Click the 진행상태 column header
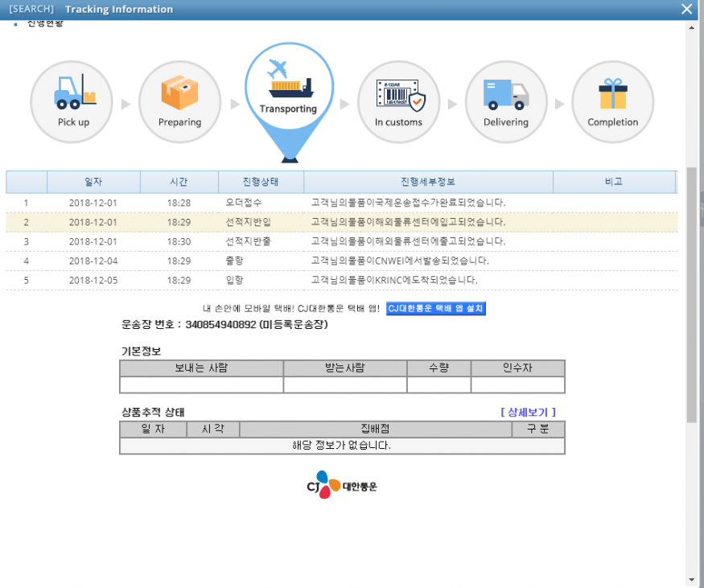This screenshot has width=704, height=588. [x=261, y=183]
